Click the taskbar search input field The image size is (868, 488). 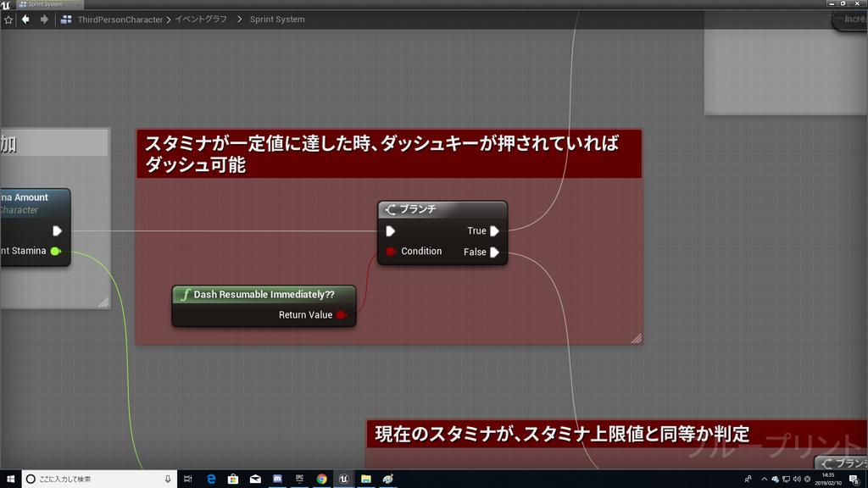(93, 479)
